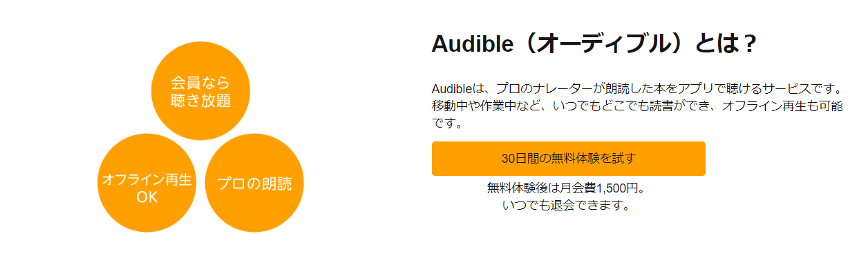This screenshot has height=276, width=868.
Task: Select the オフライン再生OK circle graphic
Action: tap(147, 183)
